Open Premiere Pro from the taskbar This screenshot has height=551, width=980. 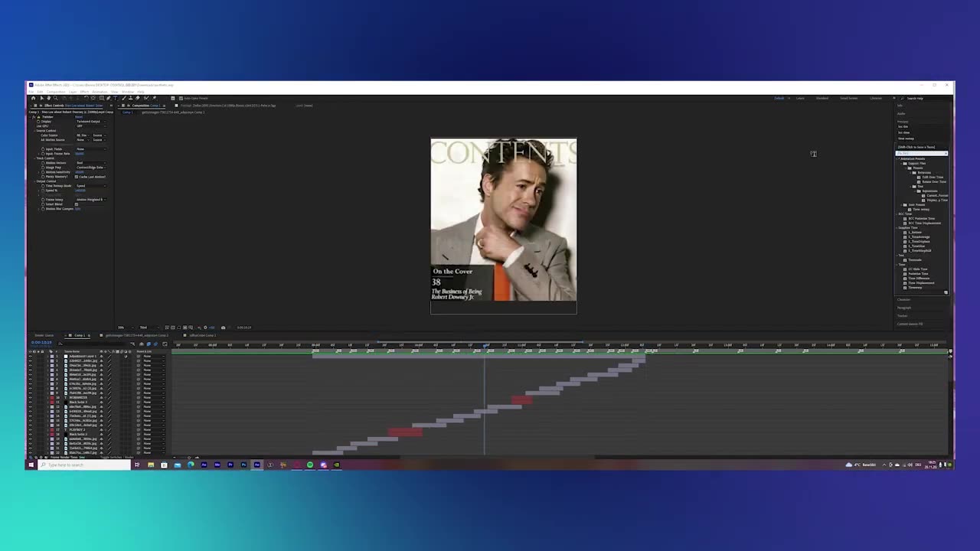coord(230,465)
